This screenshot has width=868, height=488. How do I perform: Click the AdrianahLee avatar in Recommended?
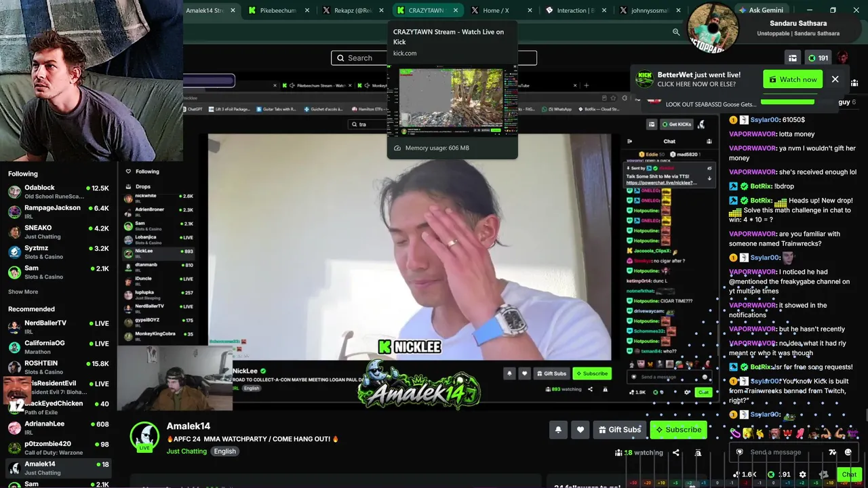pyautogui.click(x=14, y=428)
